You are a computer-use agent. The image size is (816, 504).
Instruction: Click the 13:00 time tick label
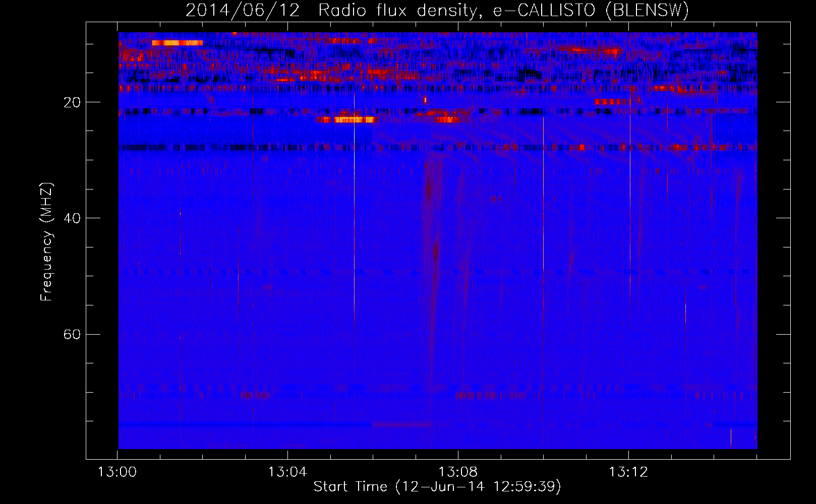tap(117, 472)
